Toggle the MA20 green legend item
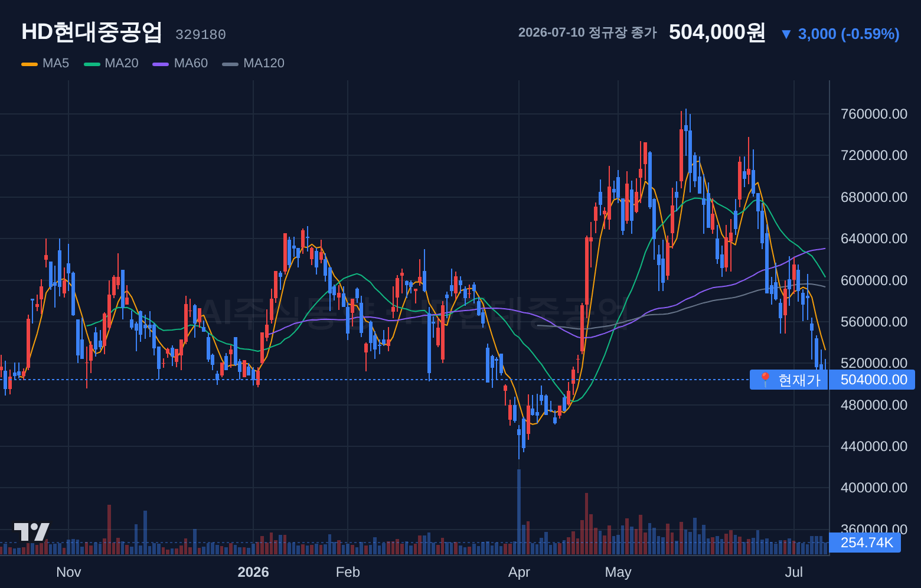 coord(111,63)
